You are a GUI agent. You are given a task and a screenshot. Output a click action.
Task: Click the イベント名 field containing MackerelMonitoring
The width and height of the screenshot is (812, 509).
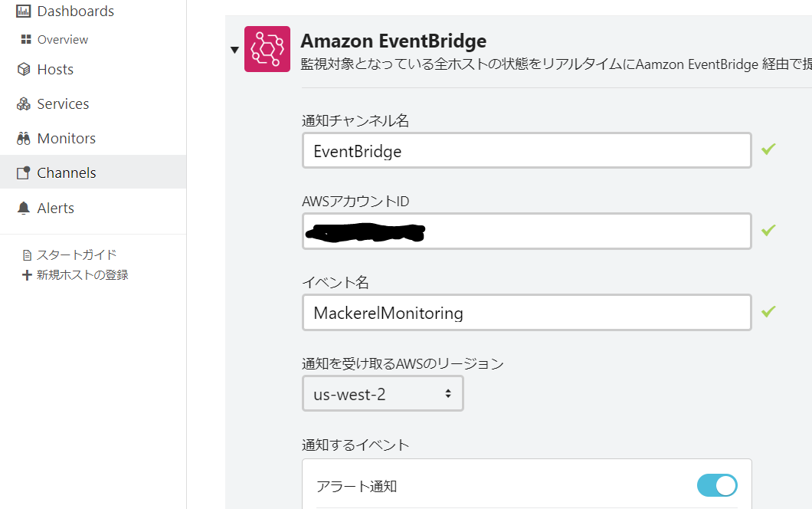[526, 312]
